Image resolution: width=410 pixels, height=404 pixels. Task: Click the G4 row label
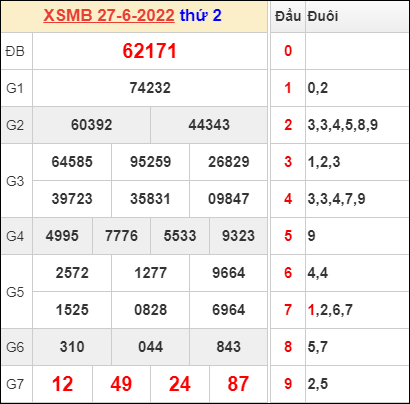(x=15, y=236)
